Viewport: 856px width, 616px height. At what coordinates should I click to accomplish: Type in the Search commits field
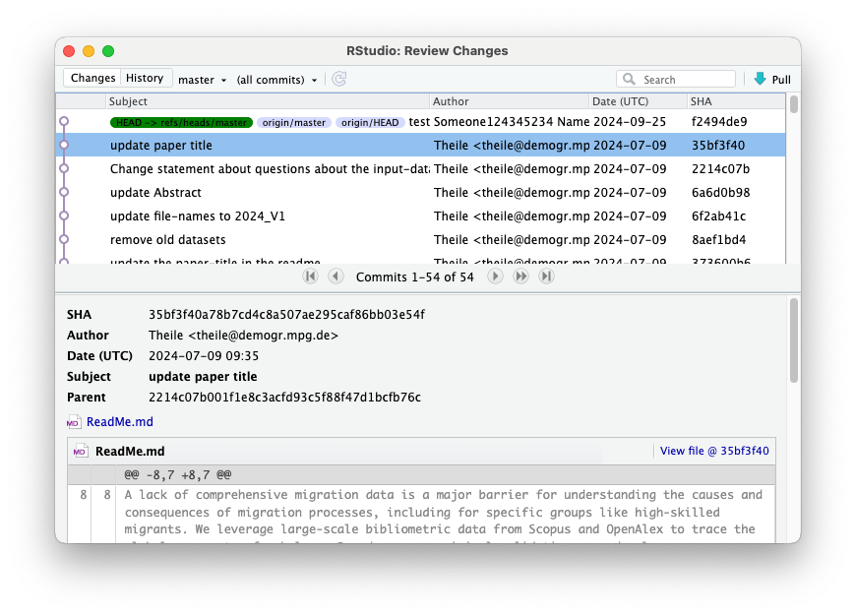(686, 80)
